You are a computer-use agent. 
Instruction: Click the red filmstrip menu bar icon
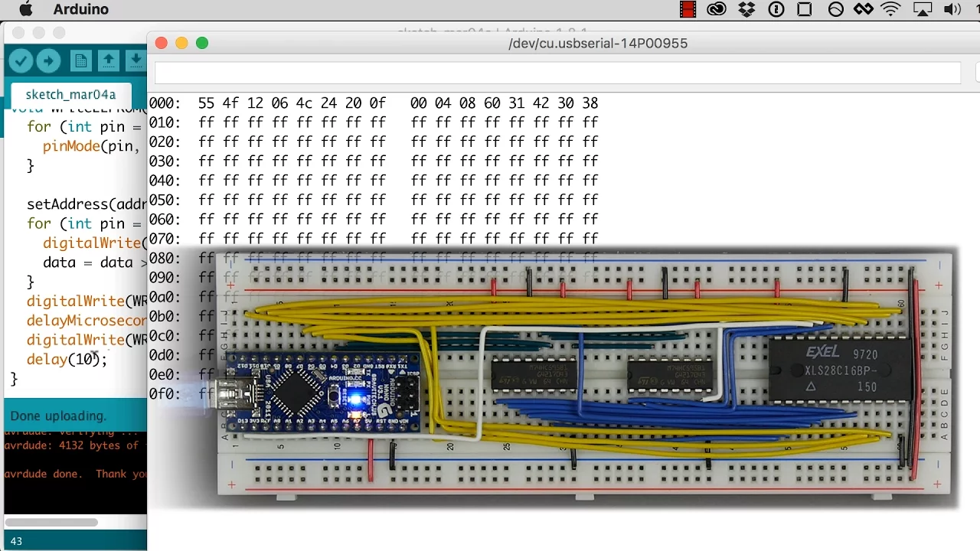(688, 9)
